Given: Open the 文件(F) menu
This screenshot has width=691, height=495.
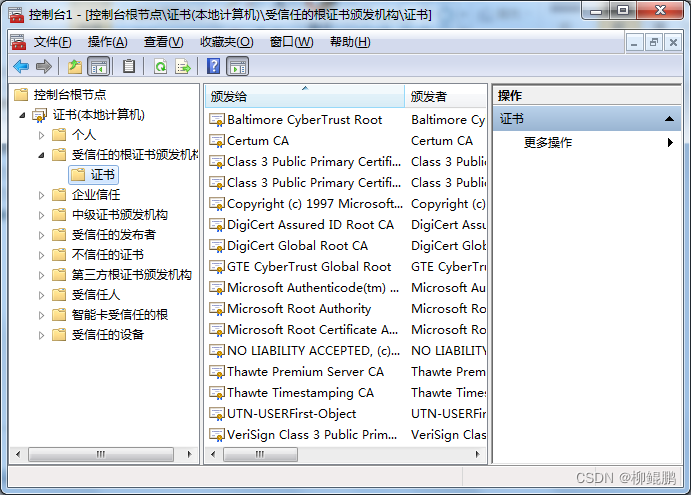Looking at the screenshot, I should (52, 42).
